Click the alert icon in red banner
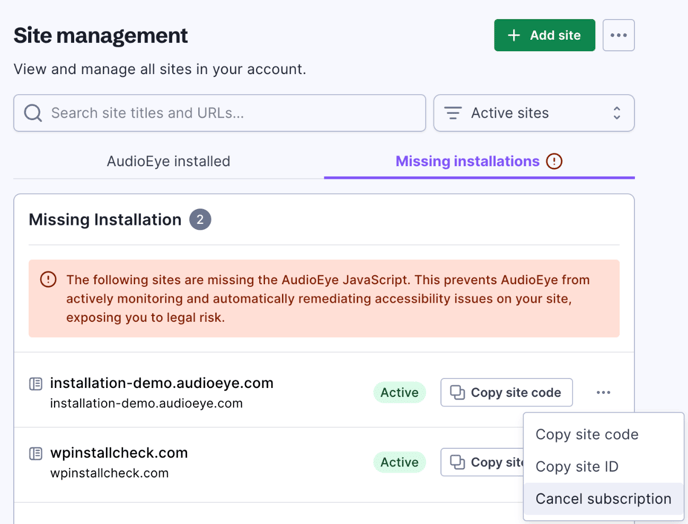 (48, 280)
